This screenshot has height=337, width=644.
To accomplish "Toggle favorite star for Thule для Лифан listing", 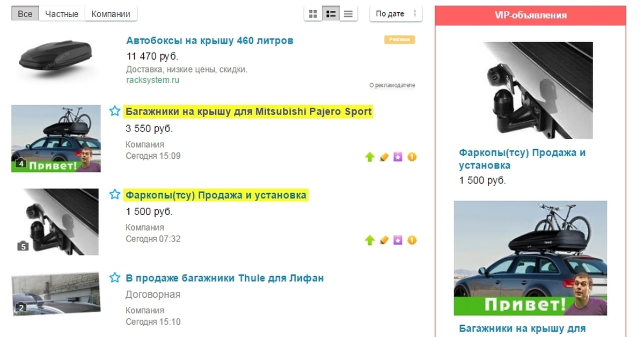I will point(114,277).
